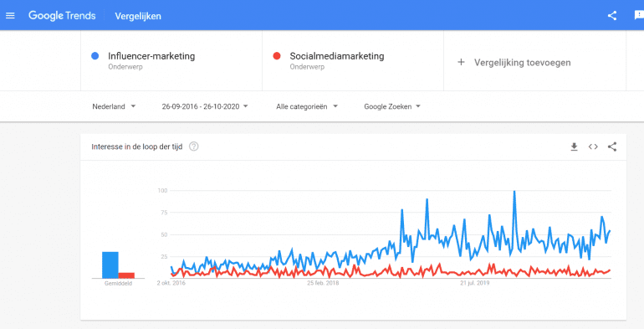The height and width of the screenshot is (329, 644).
Task: Expand the Nederland region dropdown
Action: [x=114, y=106]
